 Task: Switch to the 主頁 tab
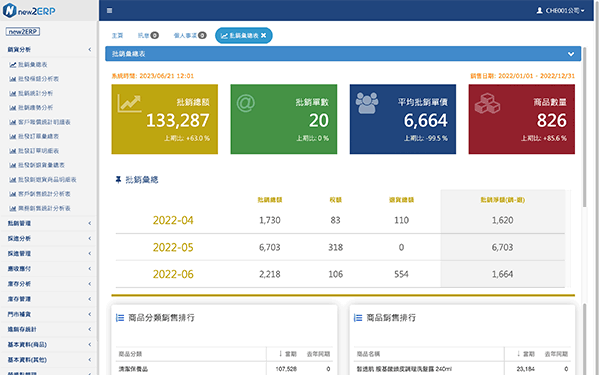pyautogui.click(x=117, y=36)
